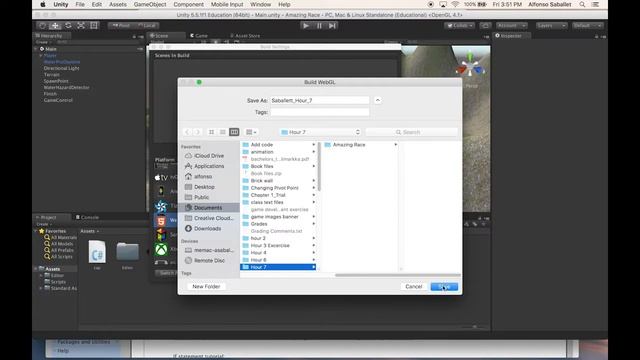Switch to column view in save dialog
The height and width of the screenshot is (360, 640).
[x=234, y=132]
